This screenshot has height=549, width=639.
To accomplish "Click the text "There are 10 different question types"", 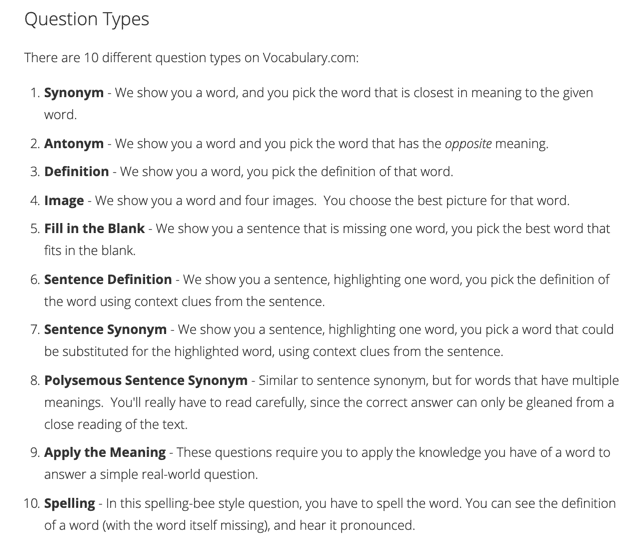I will pyautogui.click(x=135, y=58).
